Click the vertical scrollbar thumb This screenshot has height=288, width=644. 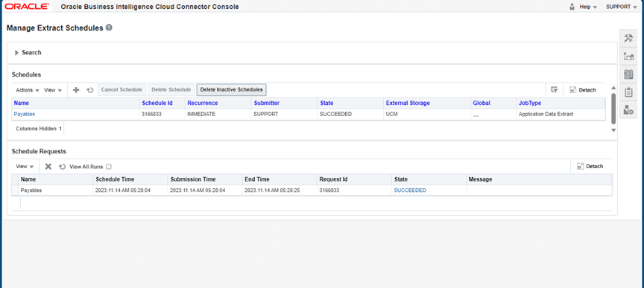click(613, 108)
